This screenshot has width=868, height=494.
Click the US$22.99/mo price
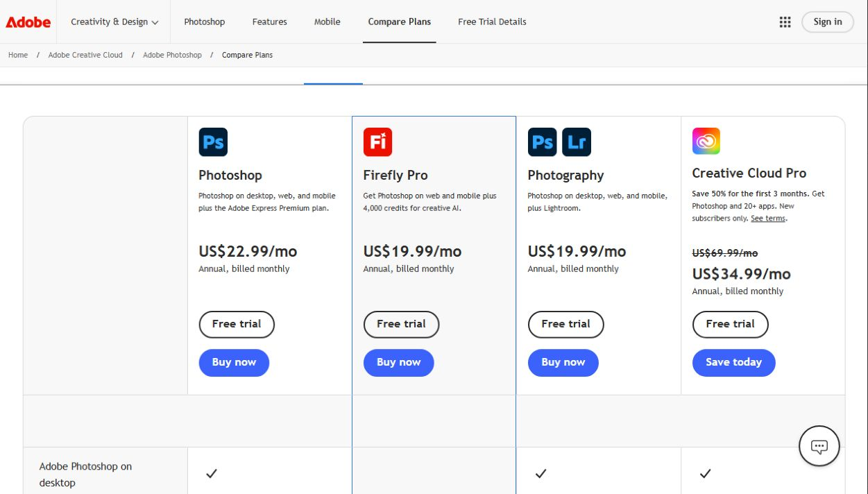[x=248, y=251]
